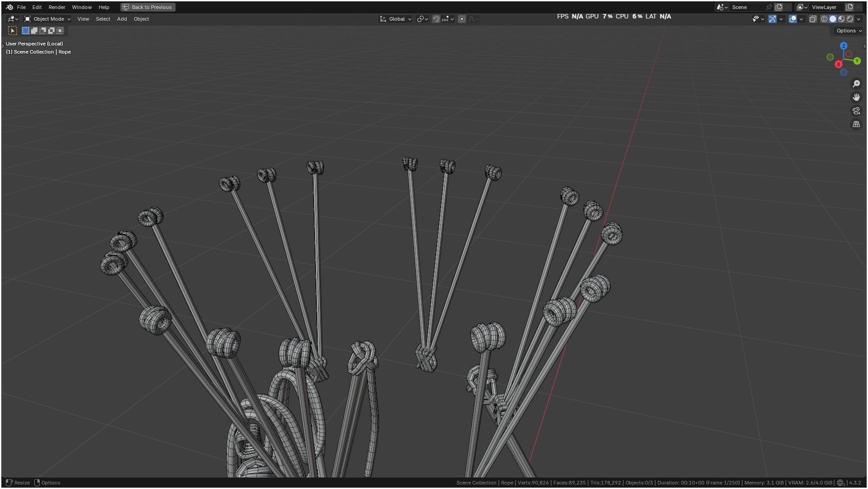Click the pan view hand icon
The image size is (868, 489).
pyautogui.click(x=856, y=97)
